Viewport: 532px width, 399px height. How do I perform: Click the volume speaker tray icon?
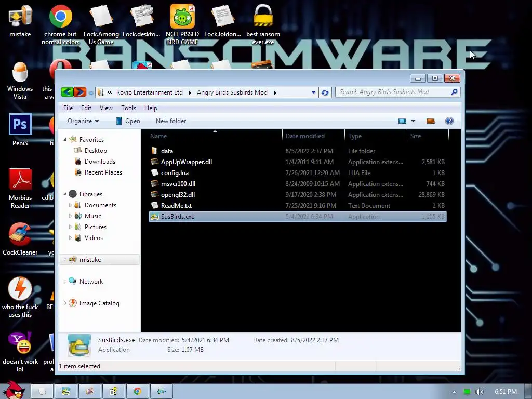pos(479,392)
